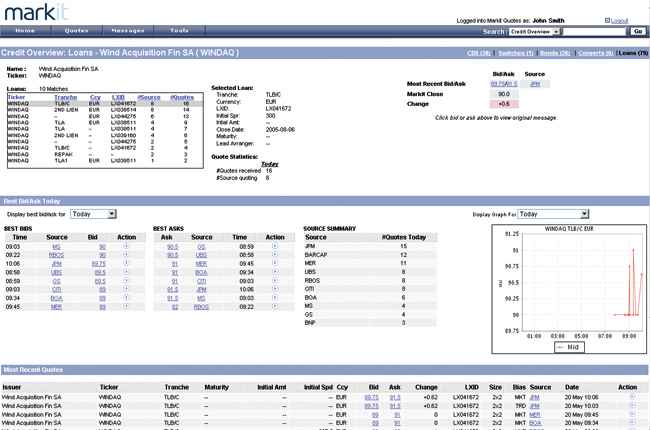Click the action icon for BOA best ask
Image resolution: width=650 pixels, height=430 pixels.
pos(275,272)
